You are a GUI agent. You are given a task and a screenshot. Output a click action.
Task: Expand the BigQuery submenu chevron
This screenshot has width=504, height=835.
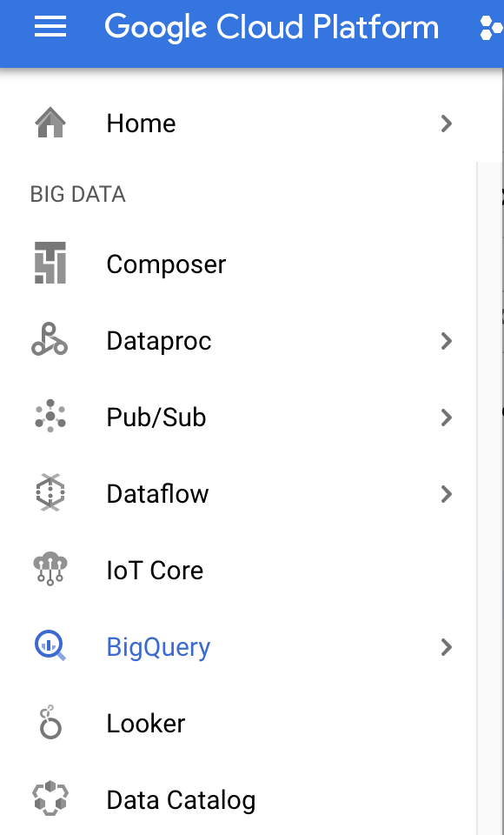tap(447, 647)
